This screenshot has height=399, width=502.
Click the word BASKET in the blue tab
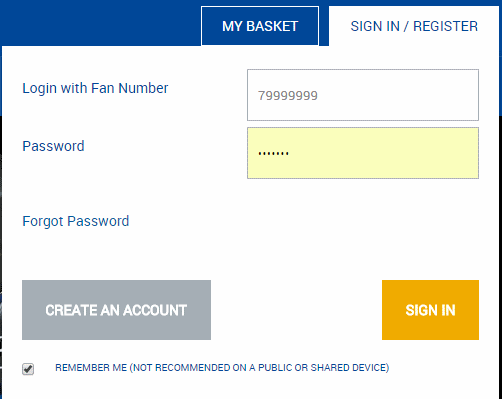(x=272, y=26)
